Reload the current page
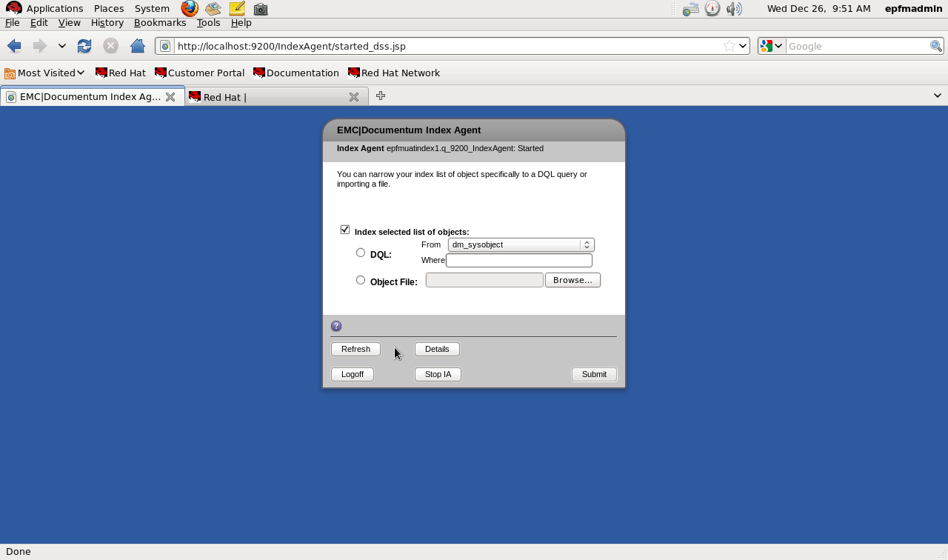The image size is (948, 560). point(84,45)
